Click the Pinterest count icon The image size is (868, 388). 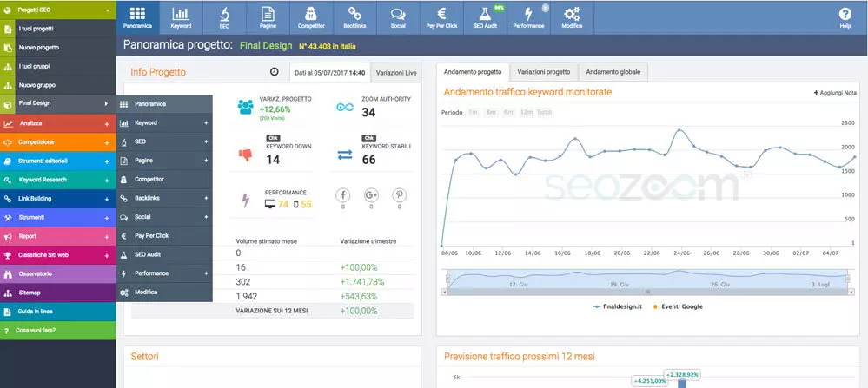coord(399,195)
